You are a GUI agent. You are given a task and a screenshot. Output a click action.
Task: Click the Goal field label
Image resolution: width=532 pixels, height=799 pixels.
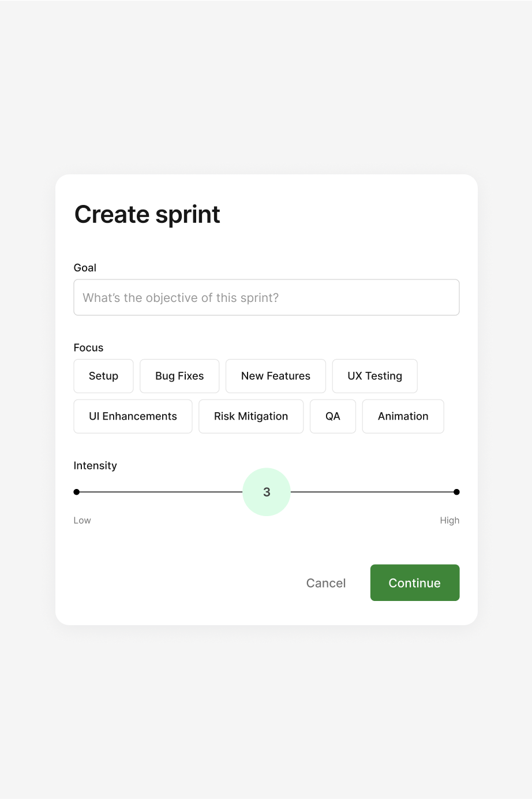(85, 268)
